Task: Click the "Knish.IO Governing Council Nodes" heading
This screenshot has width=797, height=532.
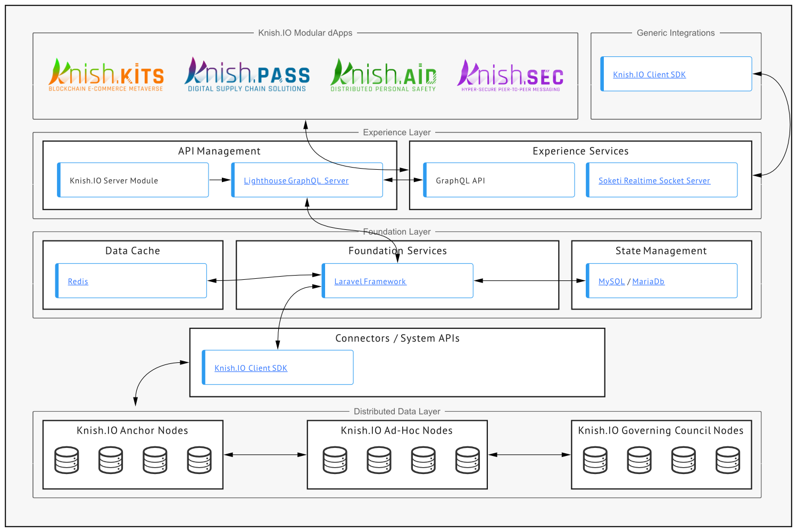Action: point(661,430)
